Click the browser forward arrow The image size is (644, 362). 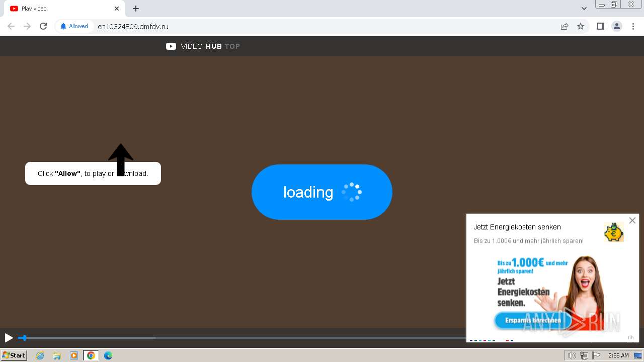(x=27, y=26)
